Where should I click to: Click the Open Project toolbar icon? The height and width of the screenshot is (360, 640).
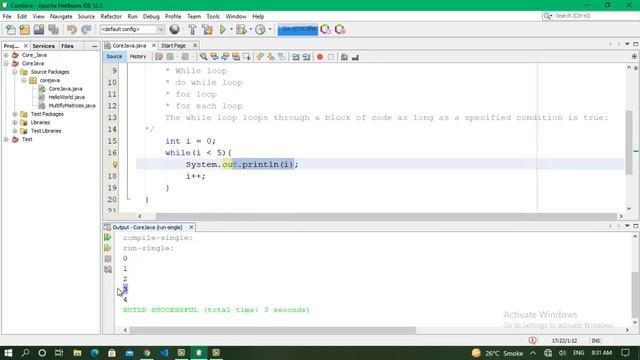39,29
